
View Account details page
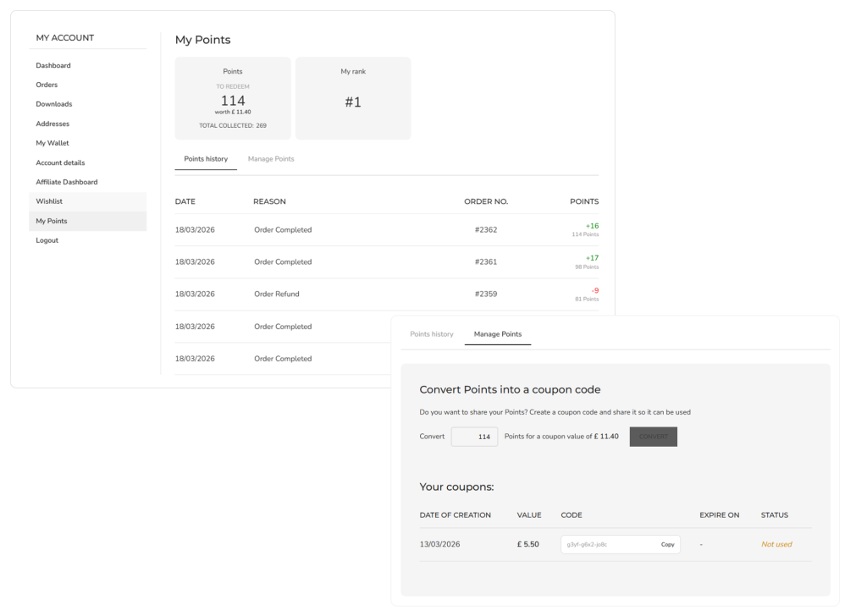point(60,162)
